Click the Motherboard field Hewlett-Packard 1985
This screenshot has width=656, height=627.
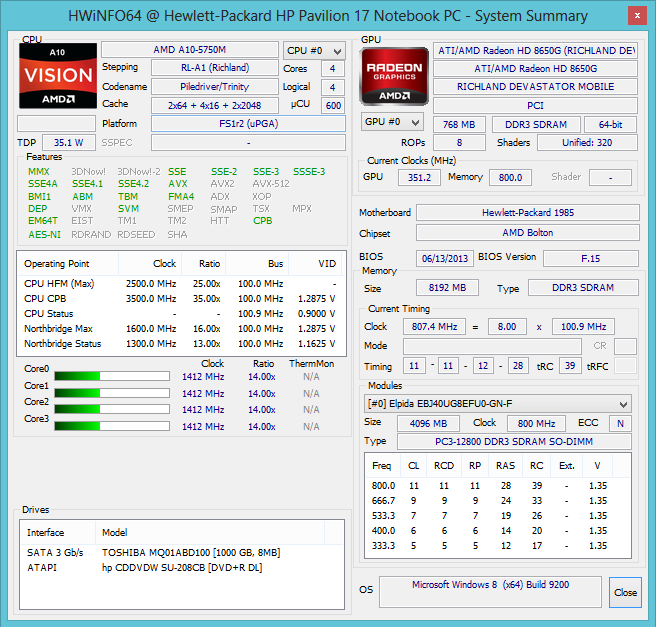tap(528, 212)
